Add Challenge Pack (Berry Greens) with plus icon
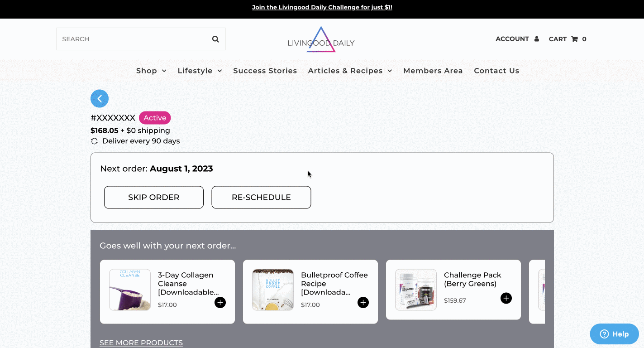The height and width of the screenshot is (348, 644). 506,298
